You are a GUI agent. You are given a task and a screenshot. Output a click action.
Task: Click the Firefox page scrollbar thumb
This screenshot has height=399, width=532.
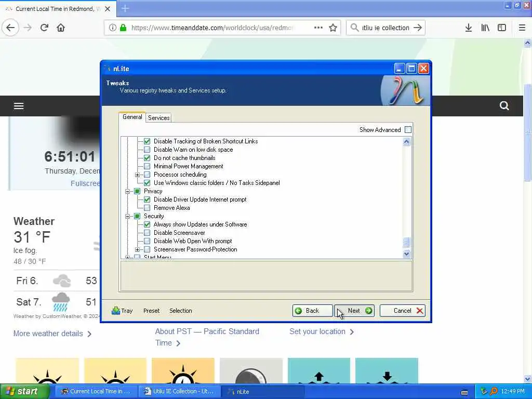coord(528,132)
